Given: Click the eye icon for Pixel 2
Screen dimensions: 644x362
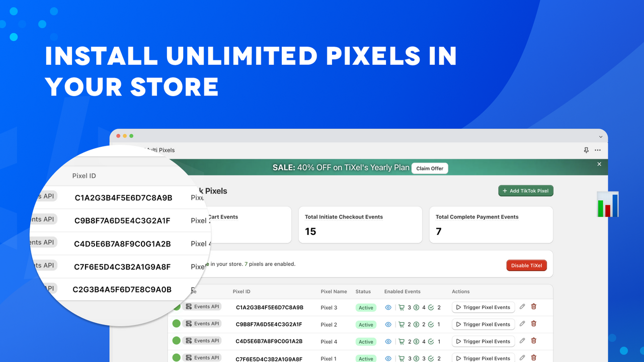Looking at the screenshot, I should pos(388,325).
